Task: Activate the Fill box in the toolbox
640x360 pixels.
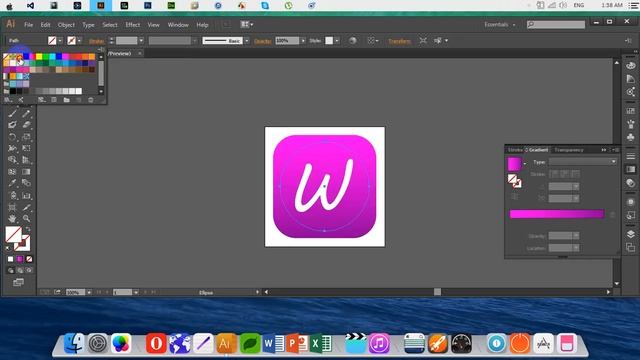Action: point(13,235)
